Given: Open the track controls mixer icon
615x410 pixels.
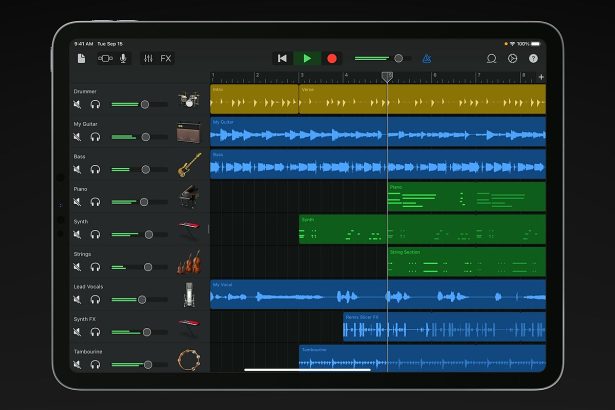Looking at the screenshot, I should pos(148,58).
